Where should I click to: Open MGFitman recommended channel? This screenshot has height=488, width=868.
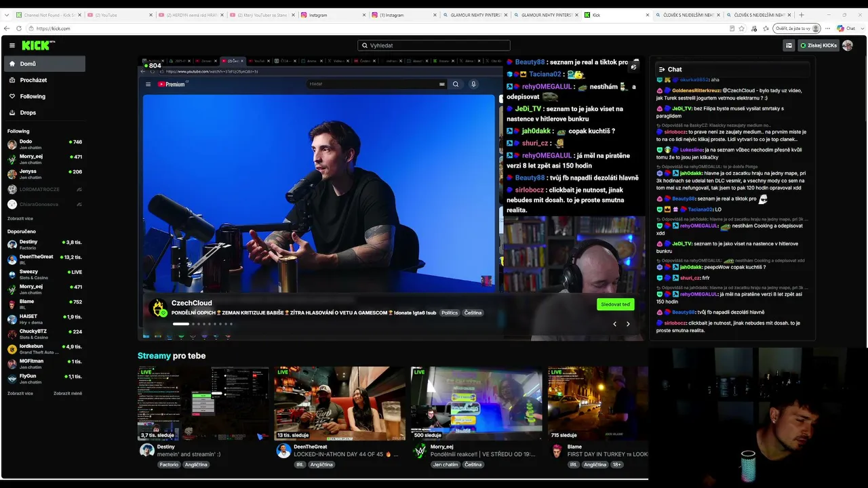point(44,363)
